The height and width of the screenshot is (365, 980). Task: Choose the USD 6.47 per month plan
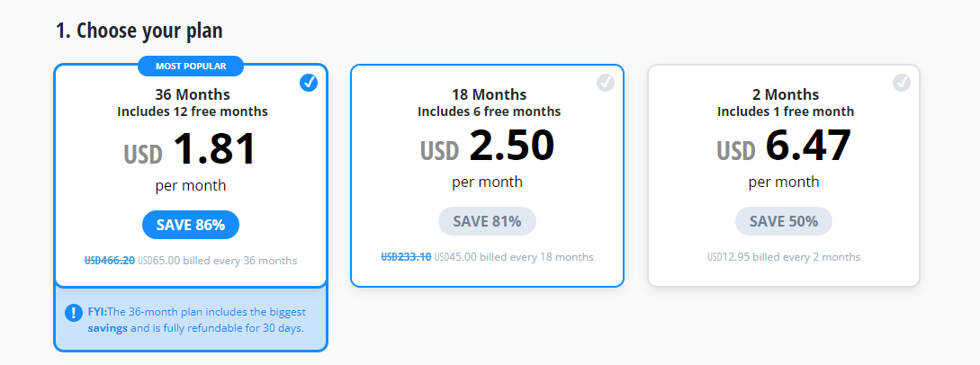point(784,176)
